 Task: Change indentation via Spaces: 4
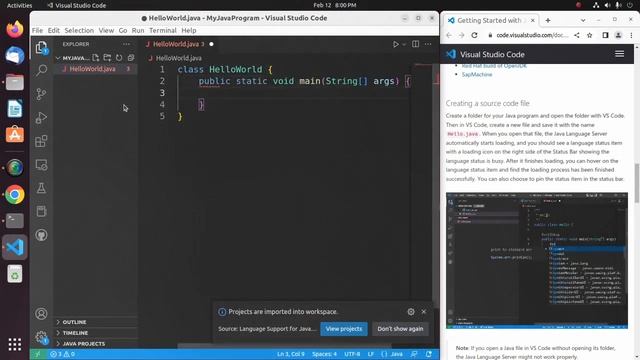point(324,354)
